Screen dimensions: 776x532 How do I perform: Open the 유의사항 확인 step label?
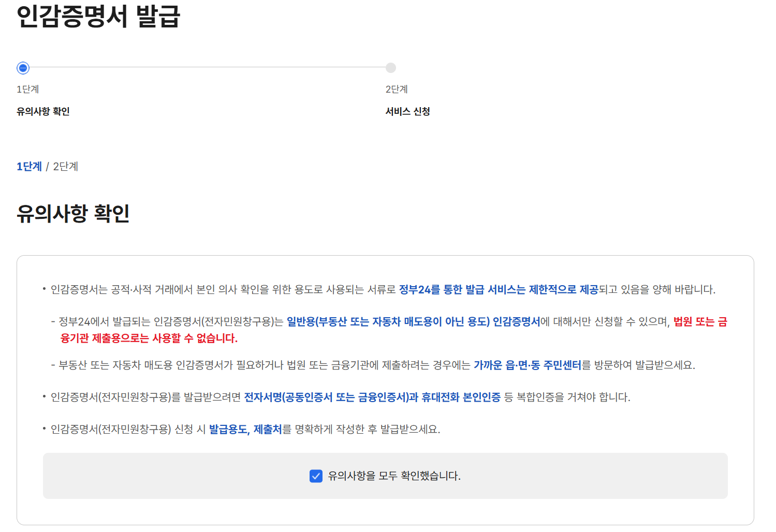click(43, 111)
